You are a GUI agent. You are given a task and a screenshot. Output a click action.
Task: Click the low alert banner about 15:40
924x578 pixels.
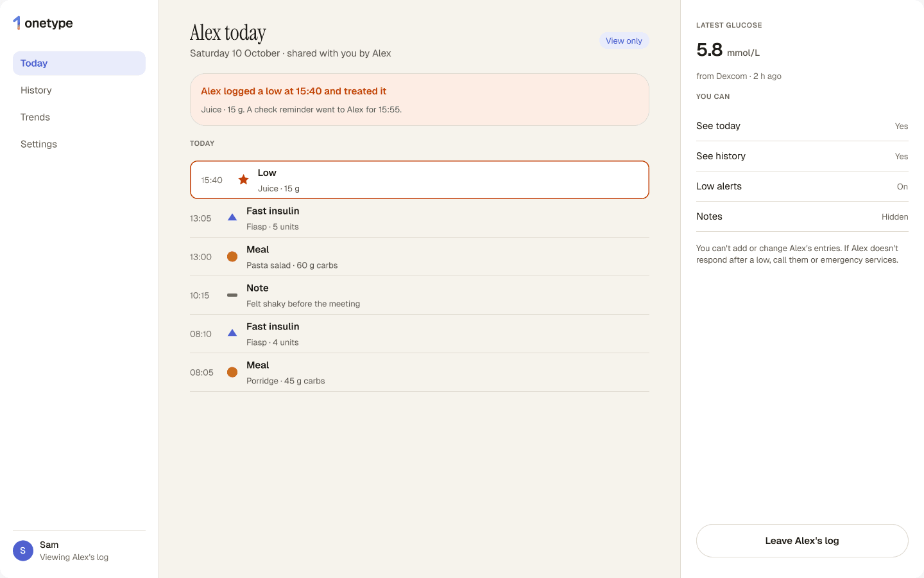pos(420,100)
